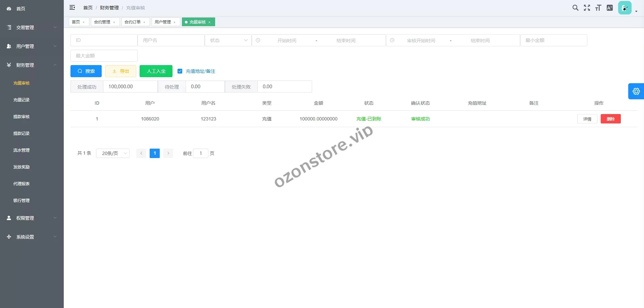Click the sidebar collapse hamburger icon
644x308 pixels.
click(72, 8)
